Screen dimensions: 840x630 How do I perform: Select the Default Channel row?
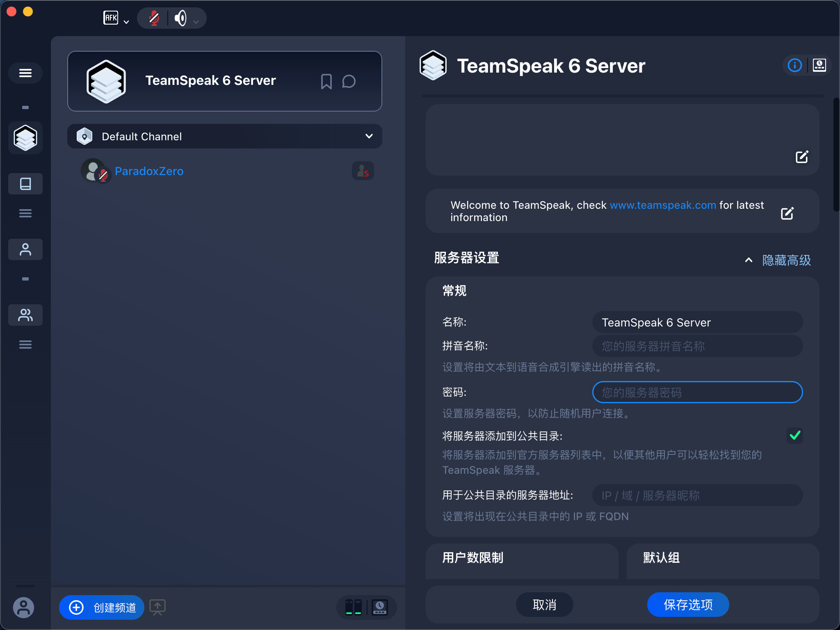(x=225, y=136)
